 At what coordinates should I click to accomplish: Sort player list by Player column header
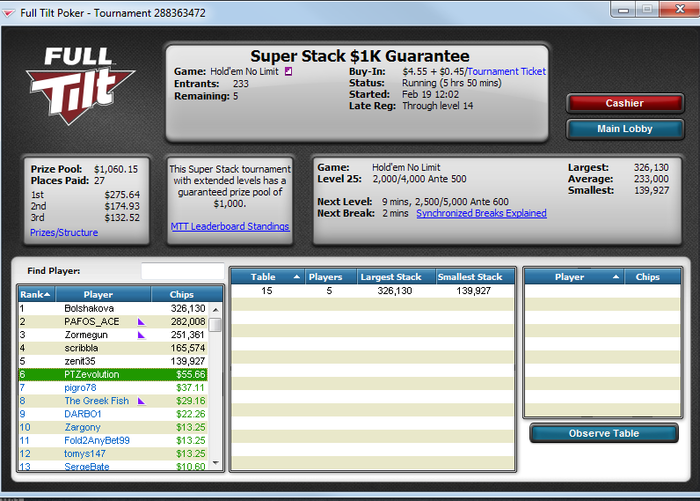[103, 295]
